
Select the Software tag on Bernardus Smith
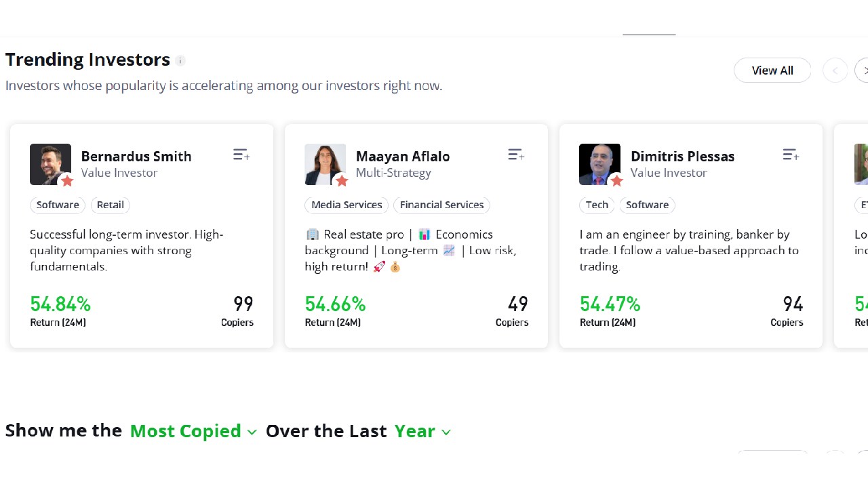pyautogui.click(x=58, y=205)
